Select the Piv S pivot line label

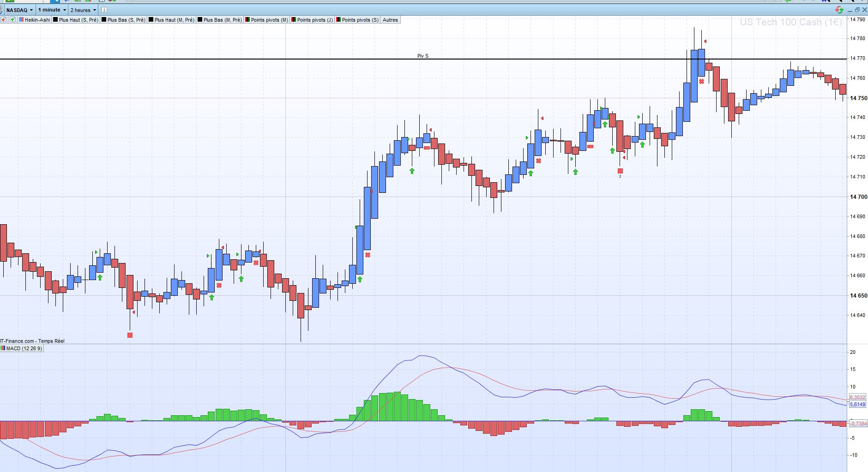click(423, 56)
